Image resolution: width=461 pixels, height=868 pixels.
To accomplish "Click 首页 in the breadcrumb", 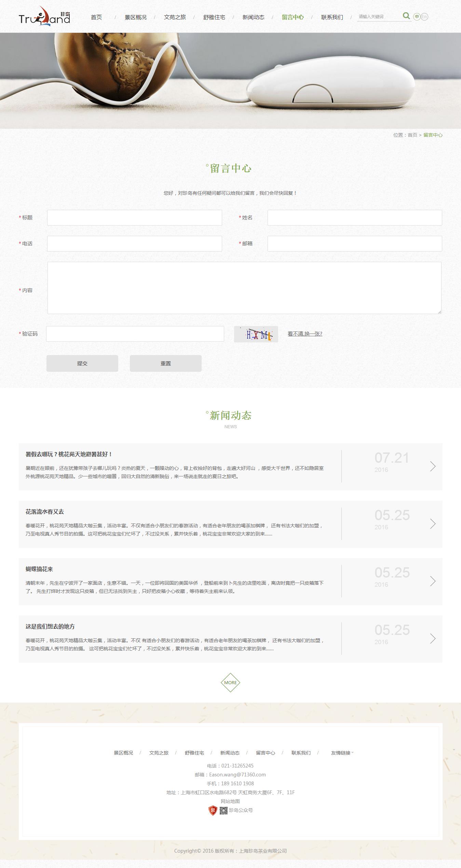I will 412,135.
